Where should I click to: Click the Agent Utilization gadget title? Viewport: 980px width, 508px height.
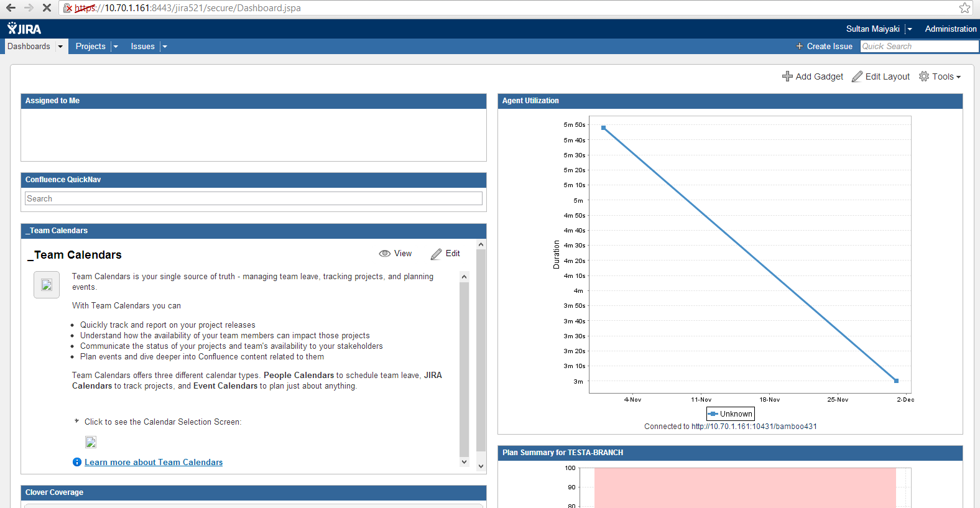(x=530, y=101)
